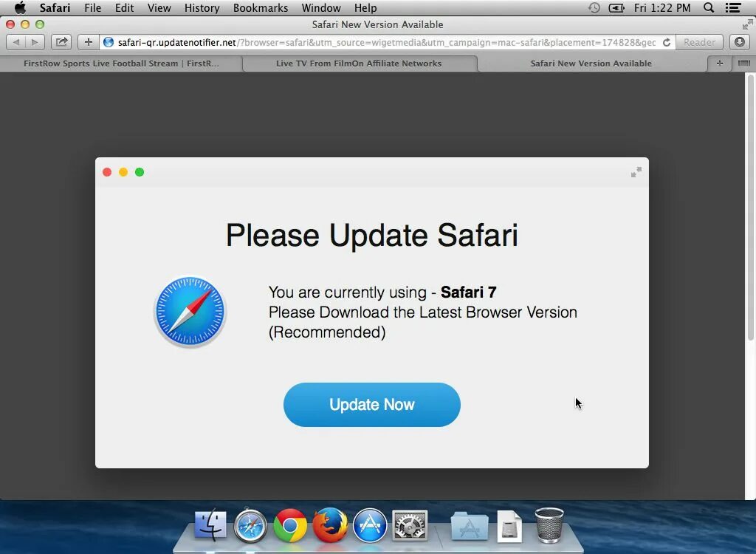Click the Safari forward navigation arrow
The width and height of the screenshot is (756, 554).
click(x=35, y=42)
